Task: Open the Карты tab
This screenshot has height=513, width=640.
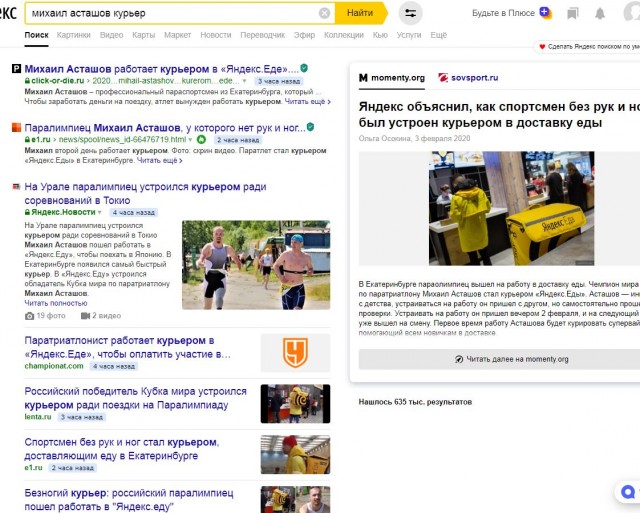Action: click(144, 35)
